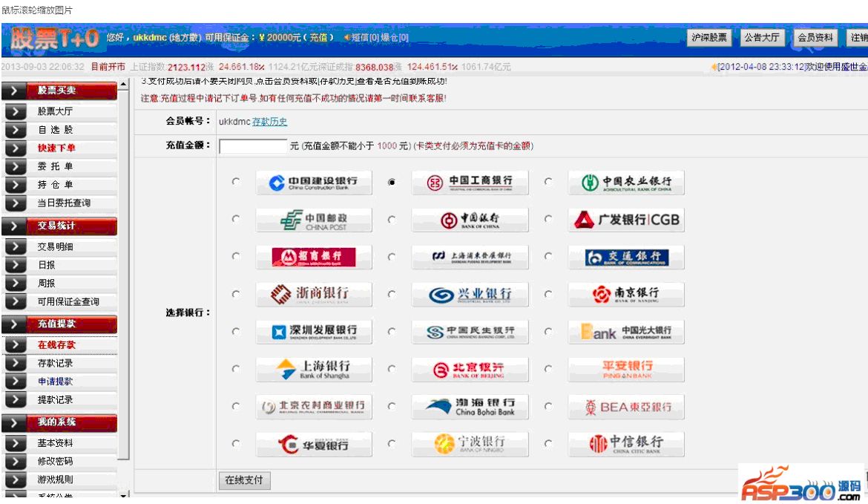
Task: Click the BEA 東亞銀行 logo
Action: (x=626, y=407)
